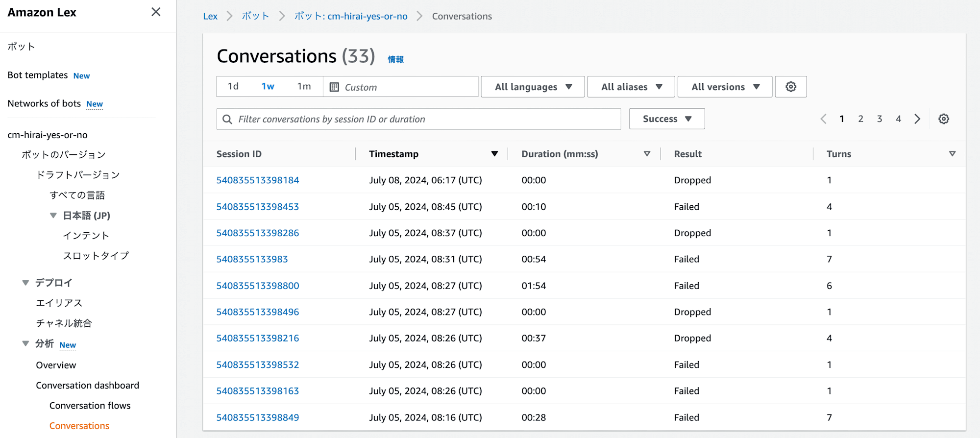This screenshot has height=438, width=980.
Task: Click the Result column header
Action: pyautogui.click(x=688, y=154)
